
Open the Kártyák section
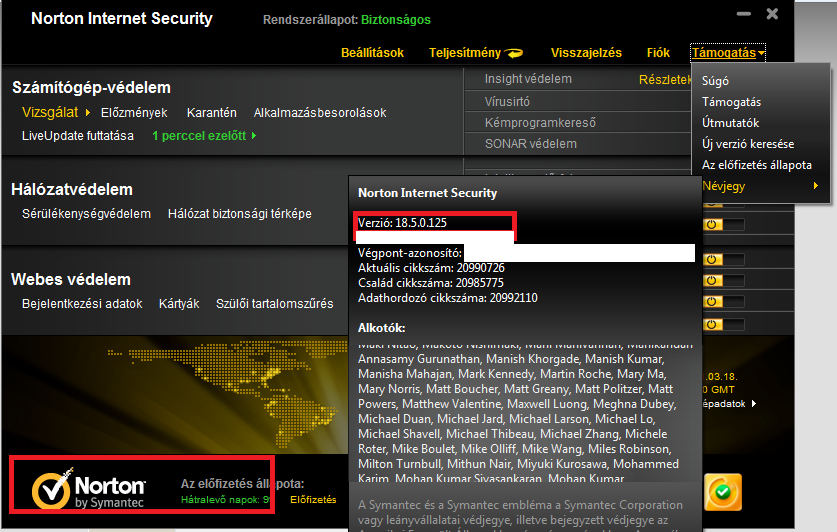click(x=179, y=304)
